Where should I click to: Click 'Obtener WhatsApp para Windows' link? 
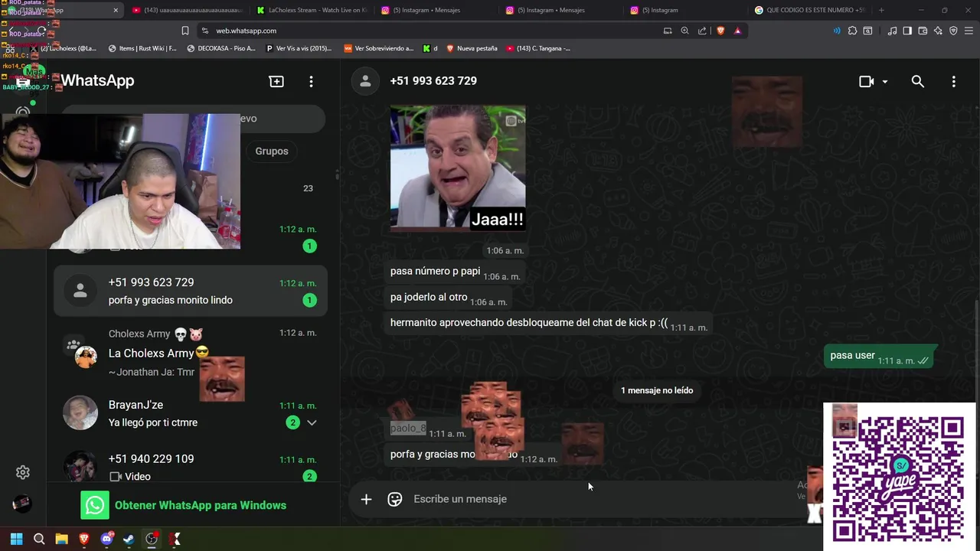(201, 505)
